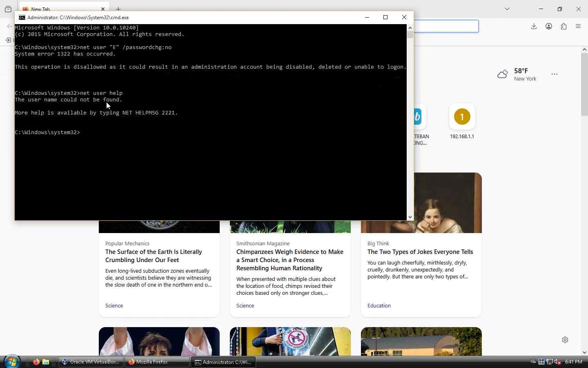
Task: Click the 58°F New York weather widget
Action: pos(517,74)
